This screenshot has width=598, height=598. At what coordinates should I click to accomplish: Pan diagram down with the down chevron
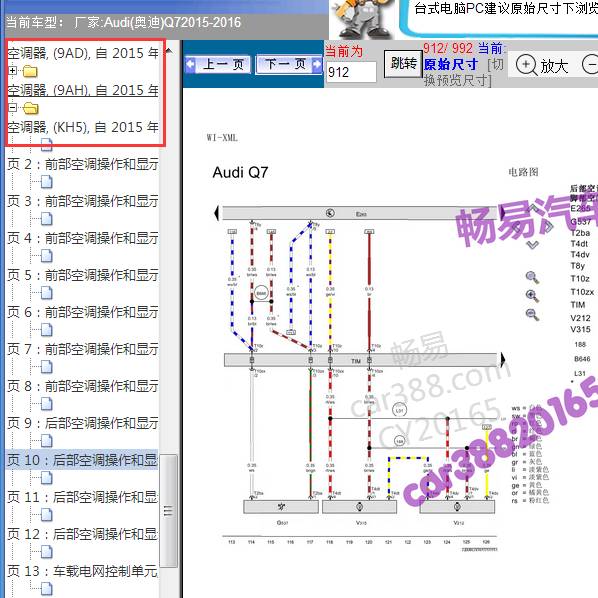tap(532, 245)
